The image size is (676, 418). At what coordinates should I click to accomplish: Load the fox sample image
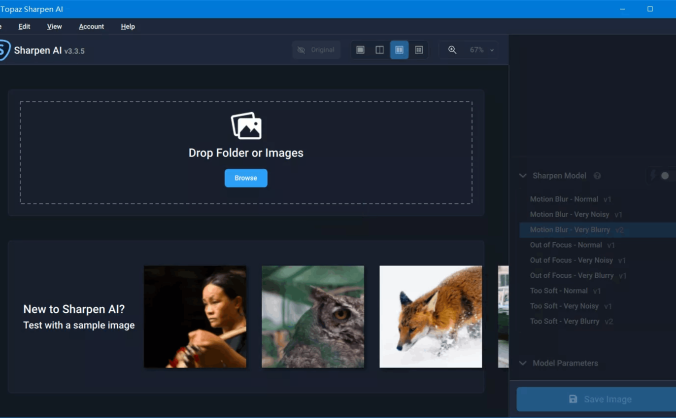click(431, 317)
